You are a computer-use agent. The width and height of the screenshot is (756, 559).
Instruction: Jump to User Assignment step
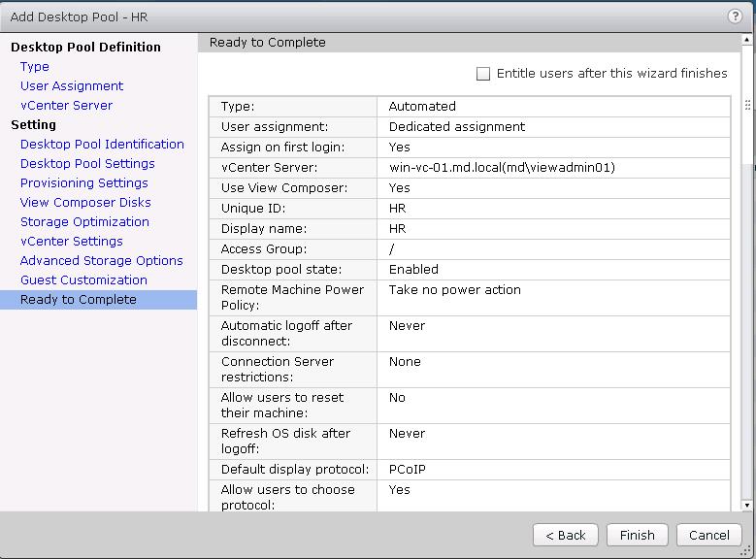click(72, 86)
